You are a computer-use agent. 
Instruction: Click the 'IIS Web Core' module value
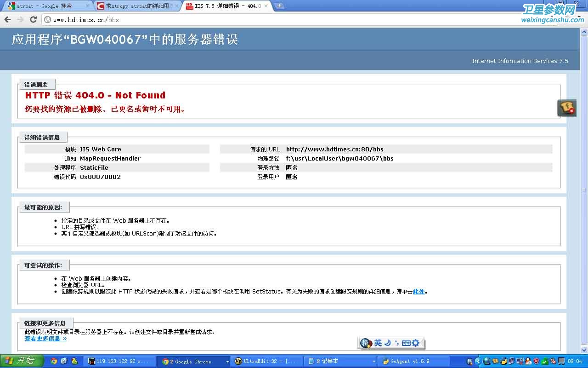[x=101, y=149]
